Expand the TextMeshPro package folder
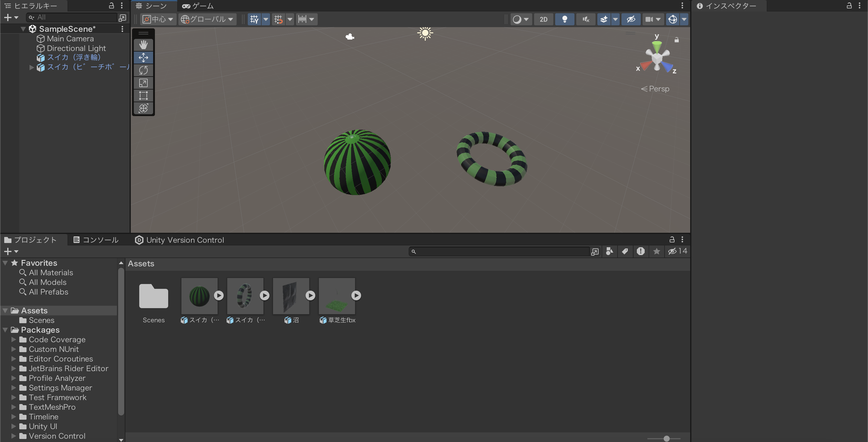This screenshot has height=442, width=868. pyautogui.click(x=14, y=407)
